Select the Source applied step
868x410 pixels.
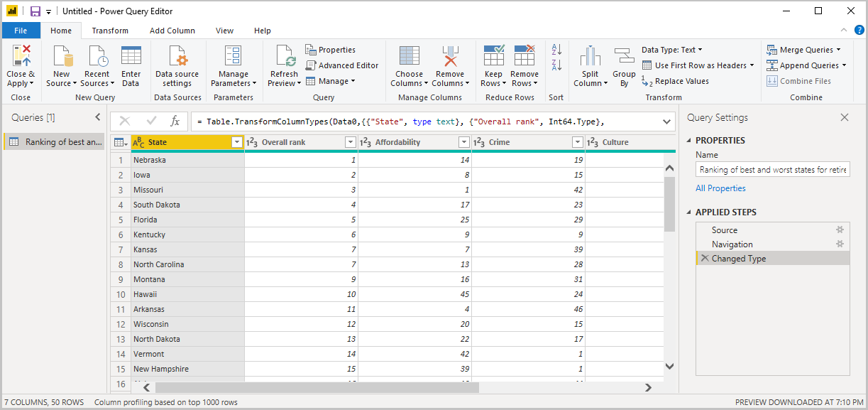pos(773,230)
